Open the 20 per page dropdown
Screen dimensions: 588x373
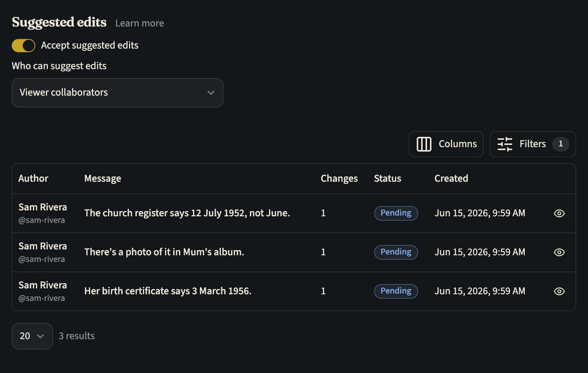[x=32, y=336]
